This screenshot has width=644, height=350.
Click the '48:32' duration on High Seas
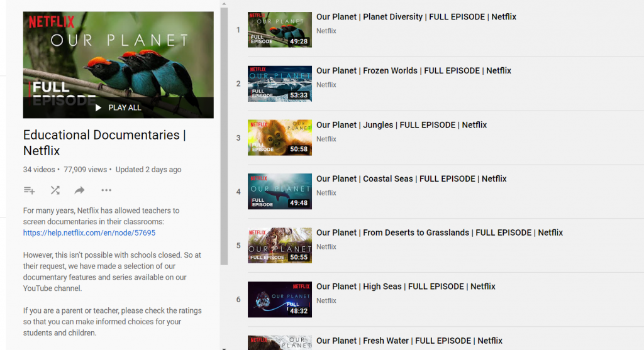click(299, 311)
